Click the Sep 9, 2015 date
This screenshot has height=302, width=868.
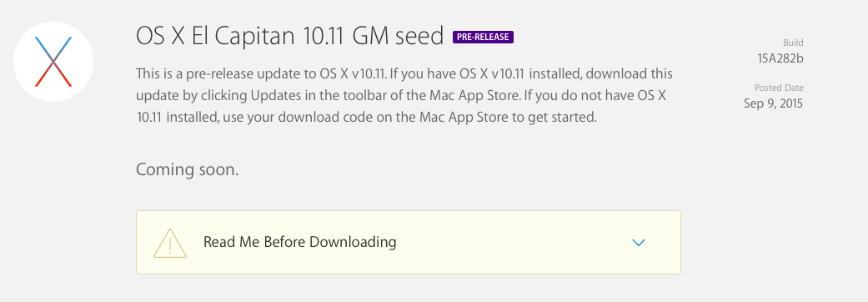[773, 103]
